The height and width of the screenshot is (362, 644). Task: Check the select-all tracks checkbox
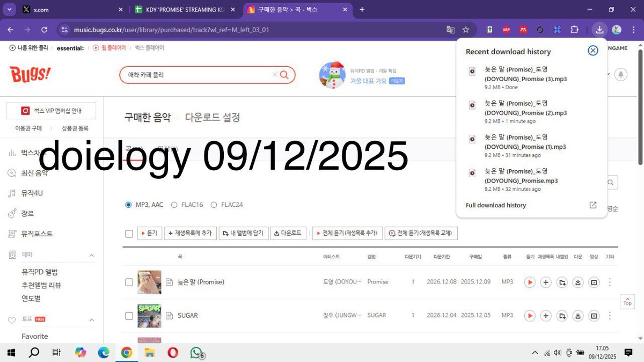click(129, 234)
